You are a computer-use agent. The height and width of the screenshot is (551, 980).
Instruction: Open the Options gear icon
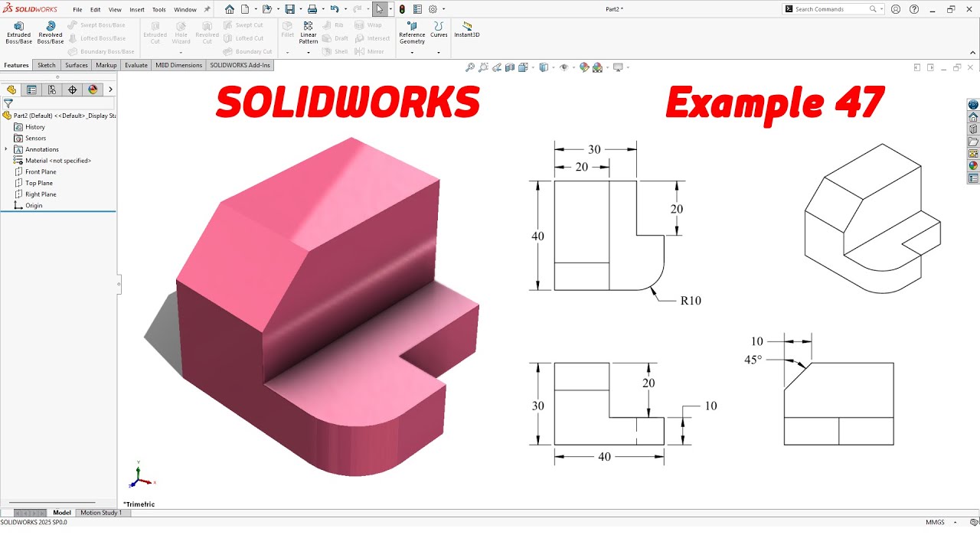coord(433,9)
